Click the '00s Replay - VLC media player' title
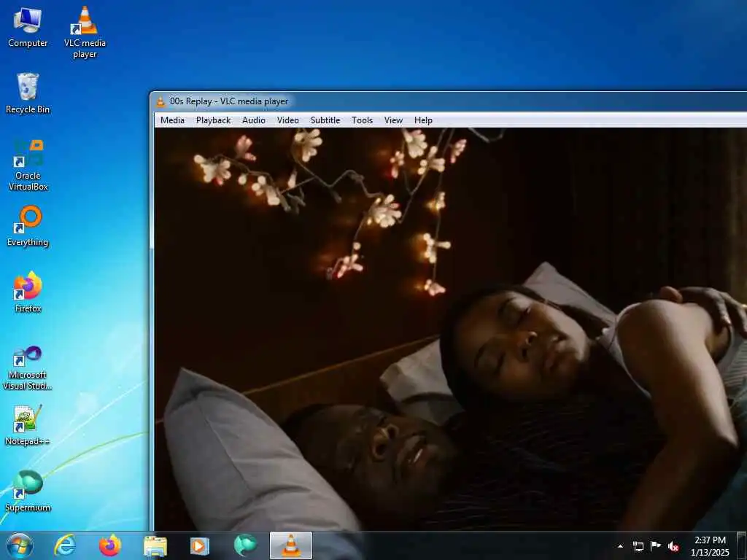The image size is (747, 560). point(228,101)
